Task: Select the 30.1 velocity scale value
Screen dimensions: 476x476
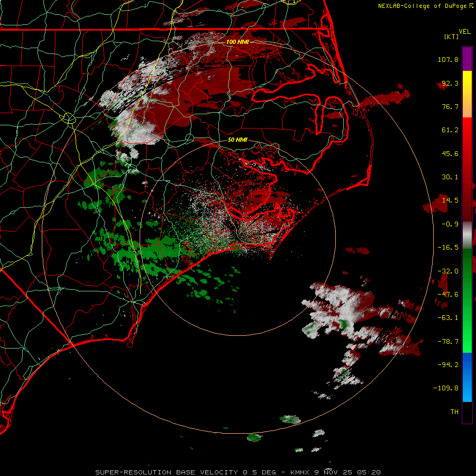Action: 450,177
